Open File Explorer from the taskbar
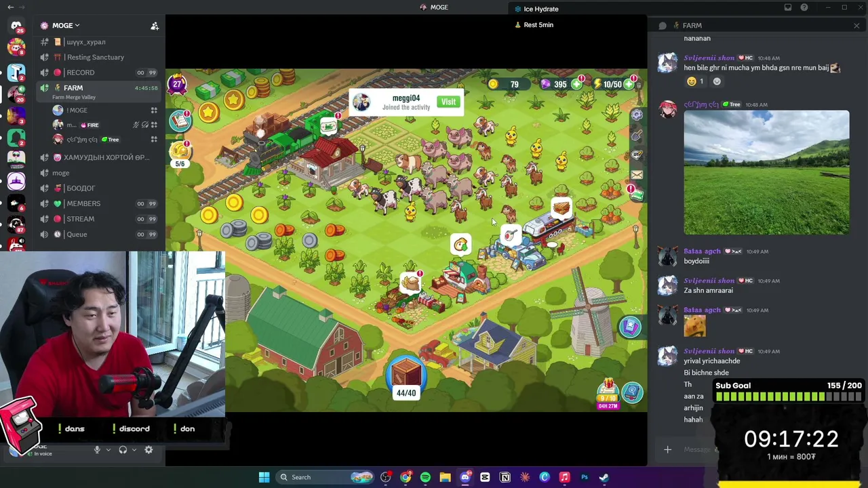 pos(445,477)
